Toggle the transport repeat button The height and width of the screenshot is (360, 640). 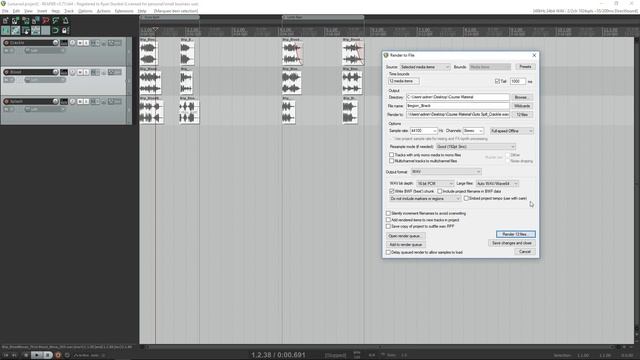(x=67, y=355)
